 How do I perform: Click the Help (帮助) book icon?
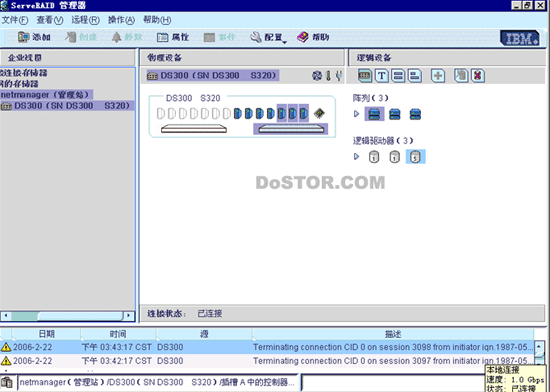(302, 37)
